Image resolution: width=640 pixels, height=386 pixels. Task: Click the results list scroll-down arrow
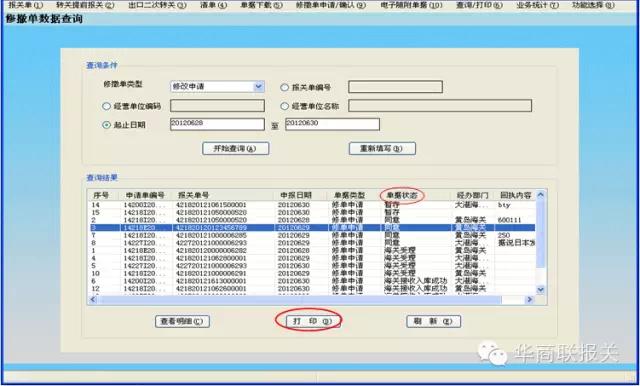[540, 290]
